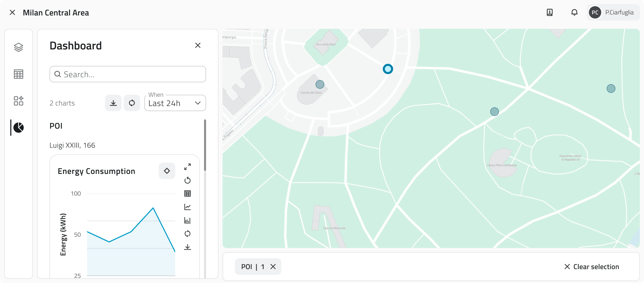Select the highlighted POI marker on map
The height and width of the screenshot is (283, 644).
(388, 69)
